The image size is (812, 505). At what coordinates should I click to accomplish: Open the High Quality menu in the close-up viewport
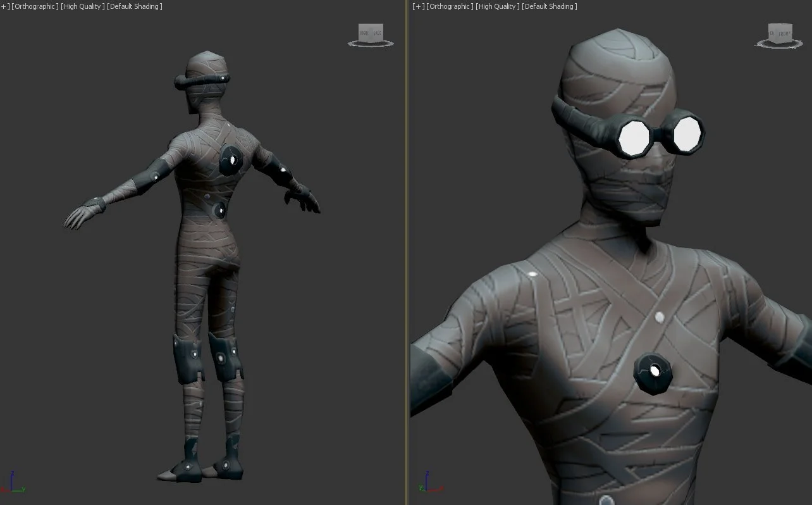click(498, 6)
